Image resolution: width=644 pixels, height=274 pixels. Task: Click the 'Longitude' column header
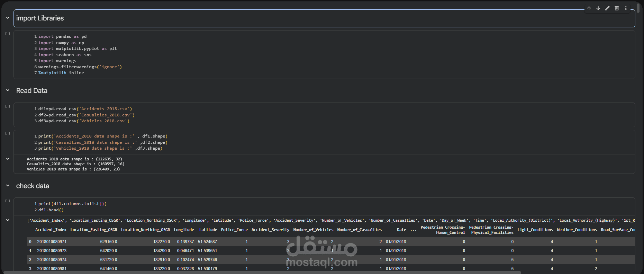click(184, 230)
